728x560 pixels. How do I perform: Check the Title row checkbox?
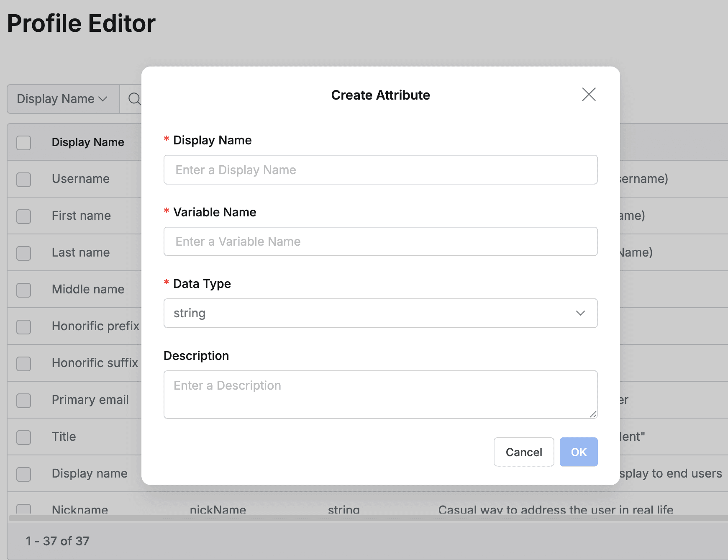(x=24, y=437)
